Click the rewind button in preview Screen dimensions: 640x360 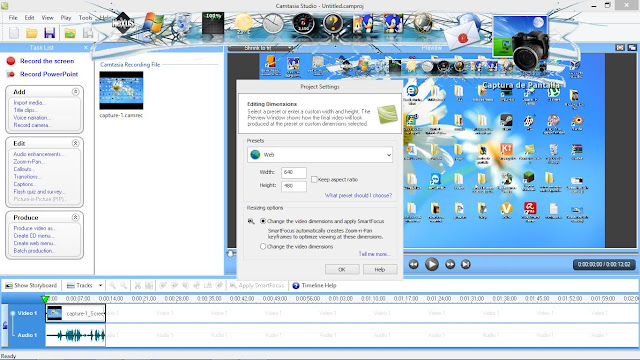[x=413, y=264]
